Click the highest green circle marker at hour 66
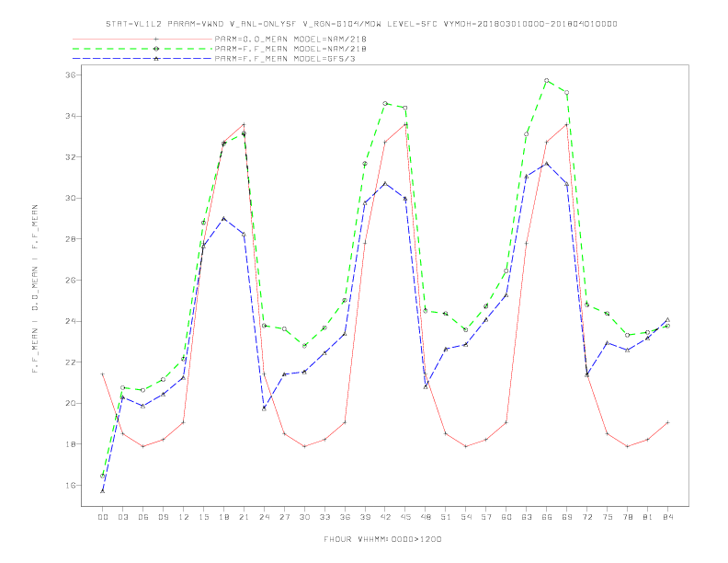Viewport: 728px width, 563px height. pyautogui.click(x=547, y=81)
